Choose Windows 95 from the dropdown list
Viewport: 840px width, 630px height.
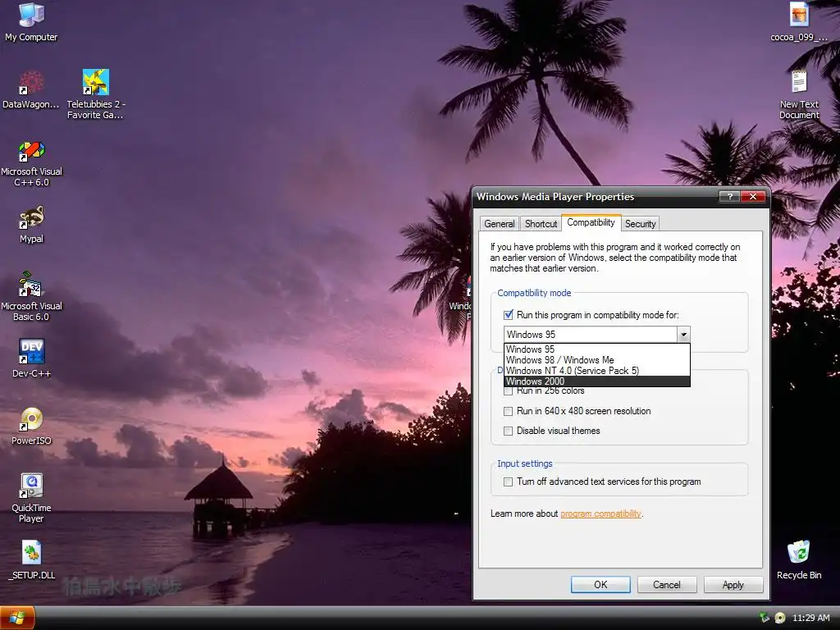click(597, 349)
